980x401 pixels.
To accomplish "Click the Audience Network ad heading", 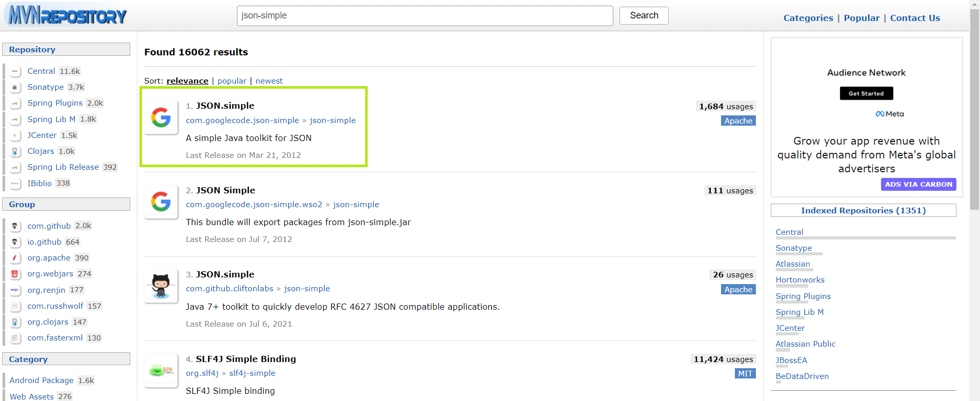I will click(866, 73).
